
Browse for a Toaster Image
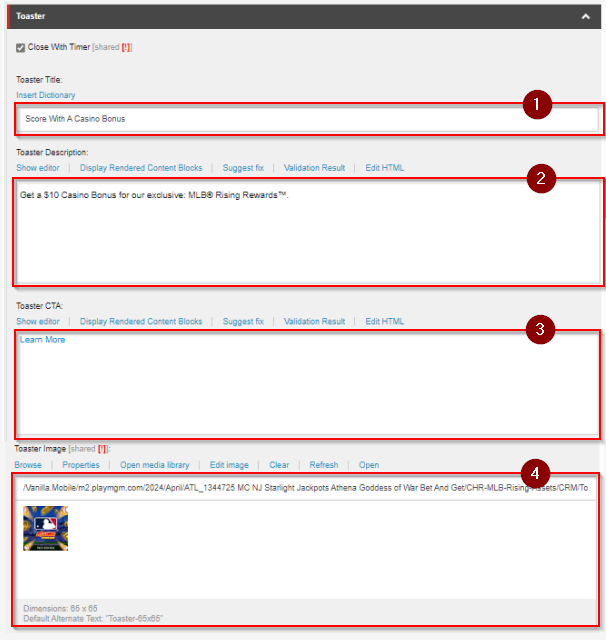coord(28,465)
